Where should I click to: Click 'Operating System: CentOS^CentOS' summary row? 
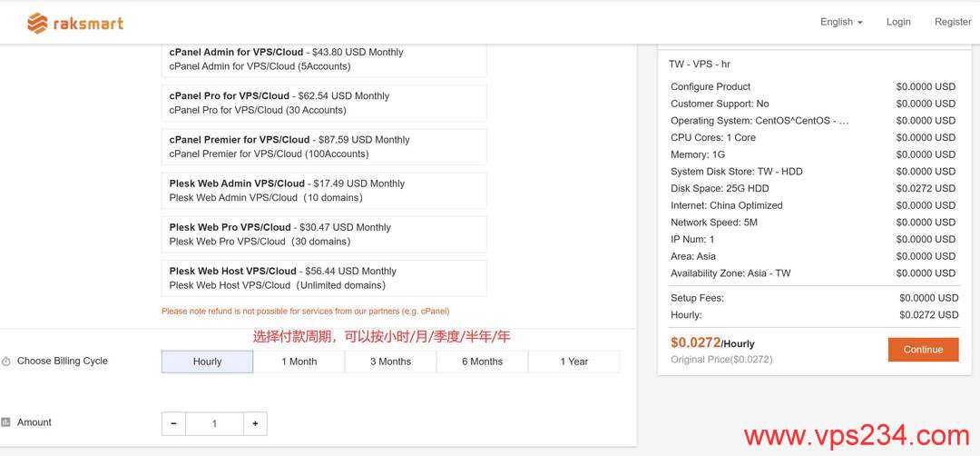click(813, 121)
